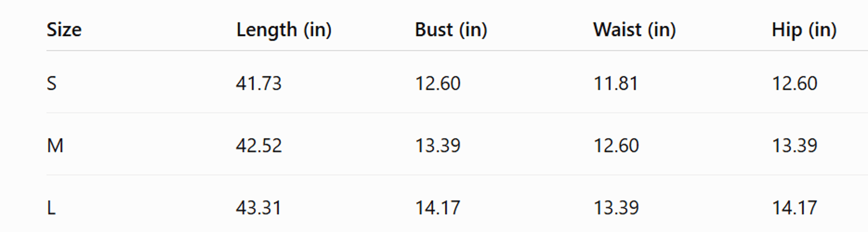Click hip value 13.39 in M row
This screenshot has height=232, width=868.
pos(795,145)
